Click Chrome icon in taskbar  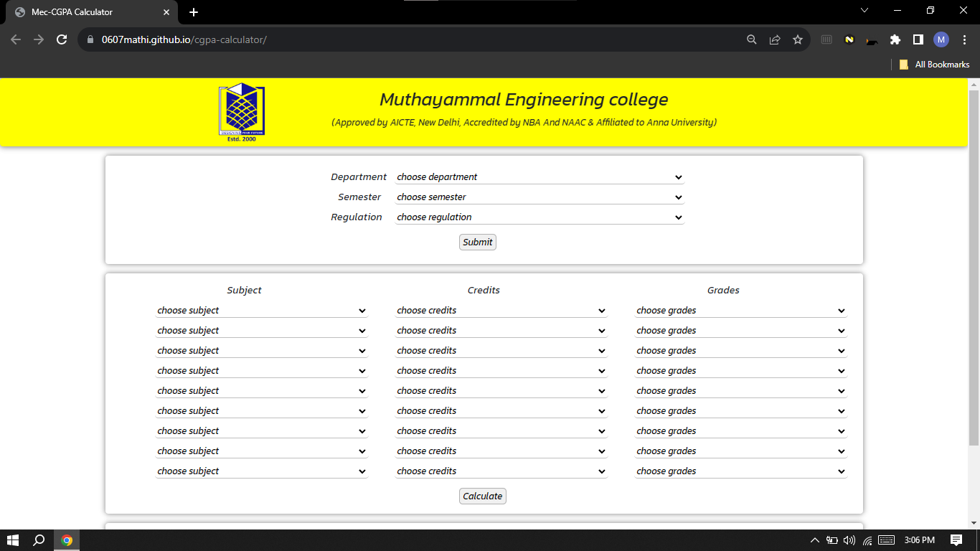click(67, 540)
